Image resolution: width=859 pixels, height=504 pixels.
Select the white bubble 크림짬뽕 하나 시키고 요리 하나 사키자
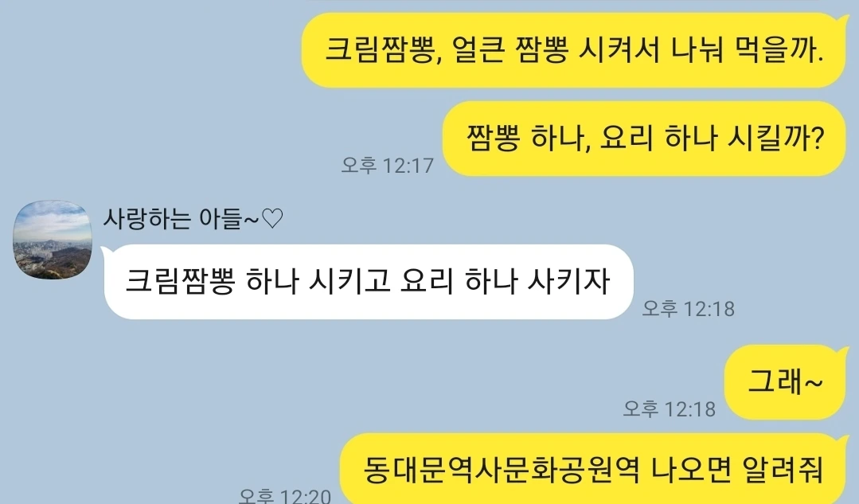tap(368, 282)
